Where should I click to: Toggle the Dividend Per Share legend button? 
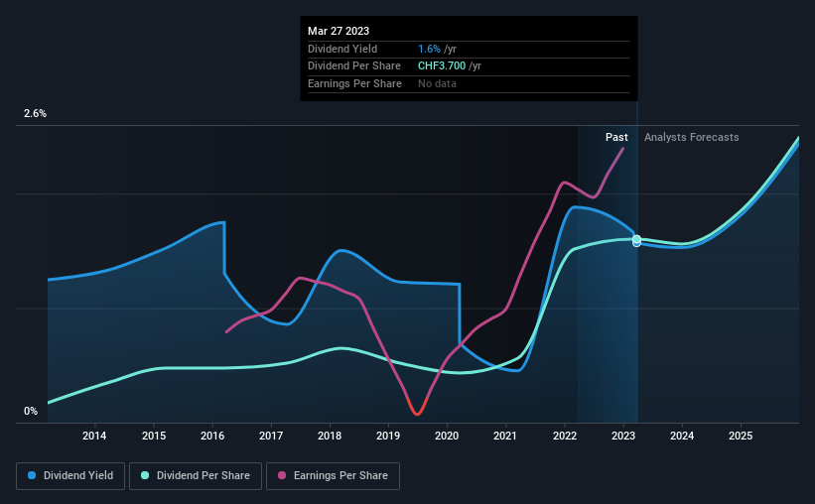click(x=196, y=476)
